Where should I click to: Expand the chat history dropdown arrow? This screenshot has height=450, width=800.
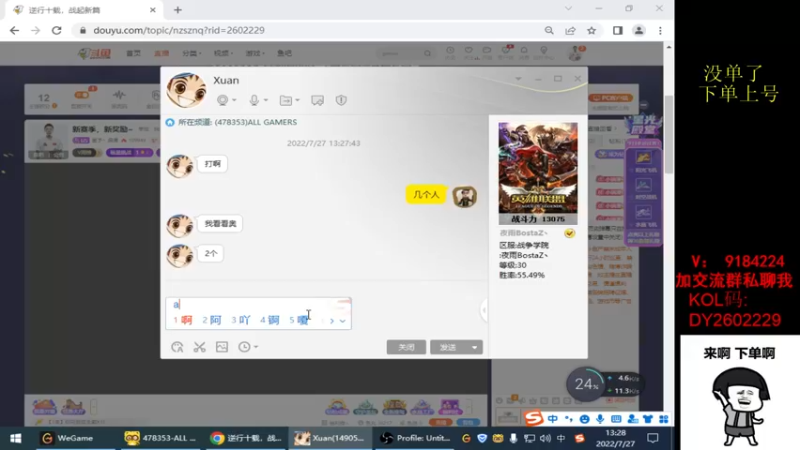click(x=256, y=347)
